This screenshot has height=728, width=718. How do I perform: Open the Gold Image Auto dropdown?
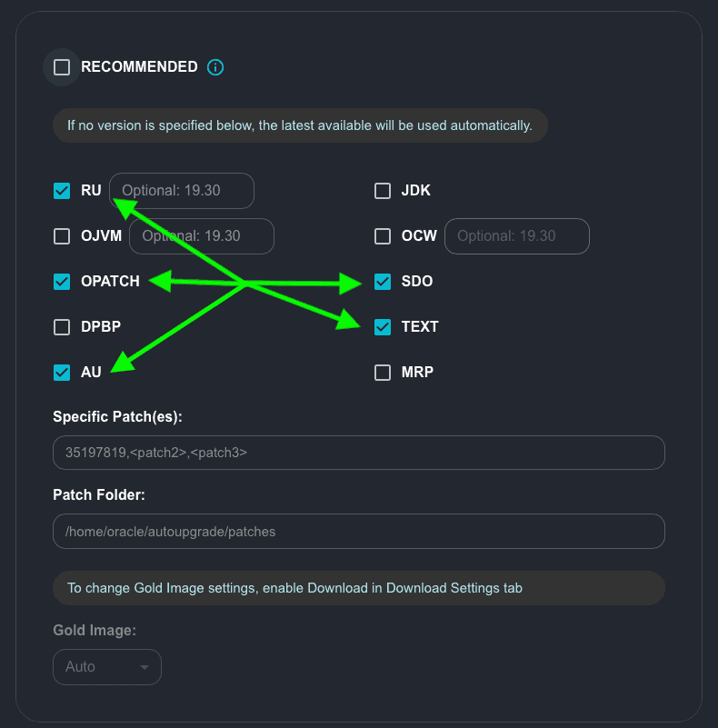tap(106, 667)
